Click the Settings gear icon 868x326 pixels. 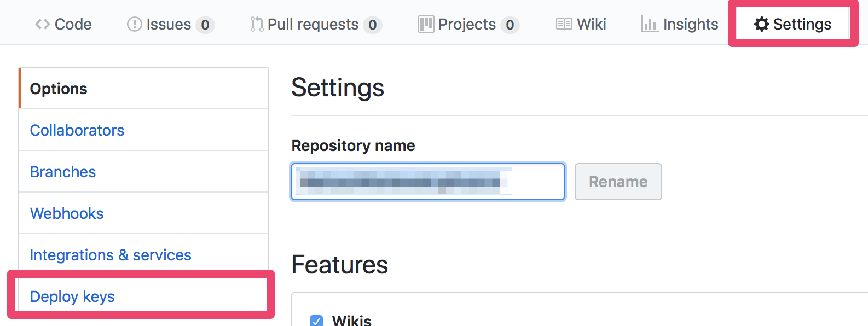pyautogui.click(x=761, y=25)
